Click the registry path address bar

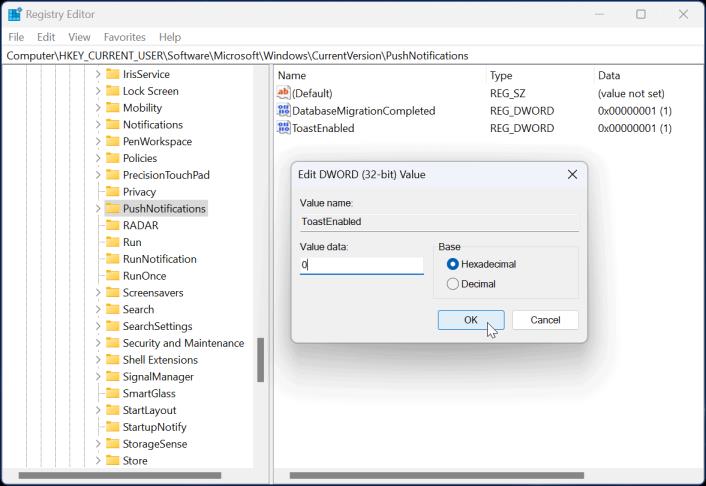353,55
